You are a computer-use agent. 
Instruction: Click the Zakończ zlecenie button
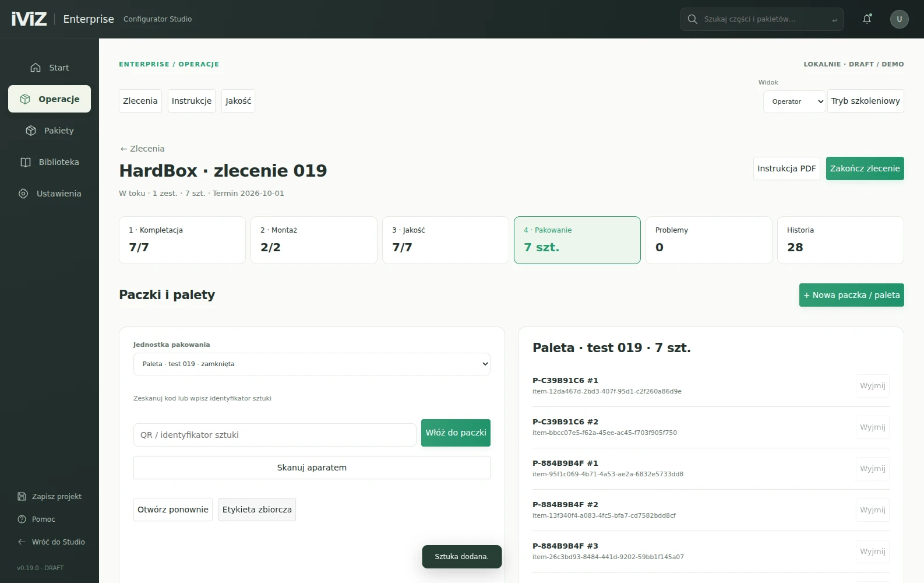pos(865,168)
